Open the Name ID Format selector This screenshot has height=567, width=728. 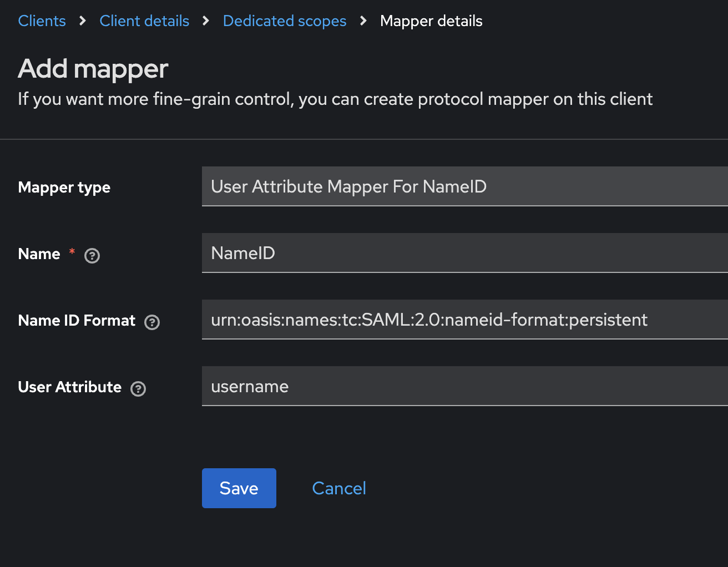coord(465,320)
